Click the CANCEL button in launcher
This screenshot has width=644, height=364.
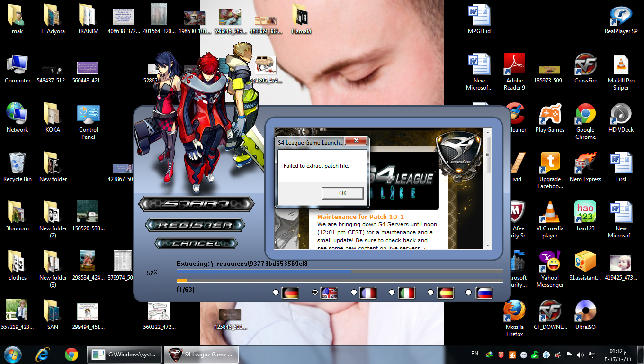[x=196, y=243]
